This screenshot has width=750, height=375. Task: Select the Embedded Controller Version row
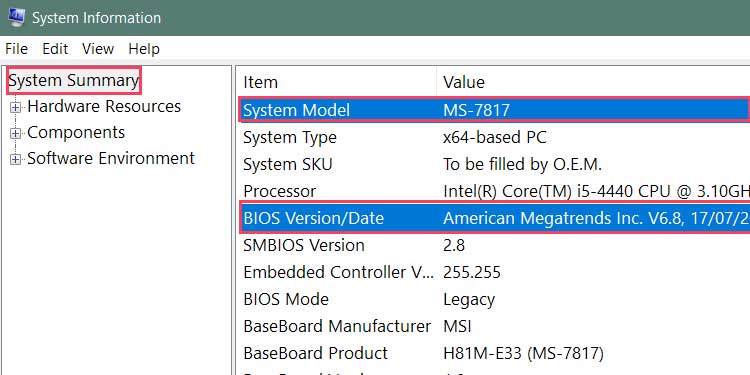click(x=494, y=272)
